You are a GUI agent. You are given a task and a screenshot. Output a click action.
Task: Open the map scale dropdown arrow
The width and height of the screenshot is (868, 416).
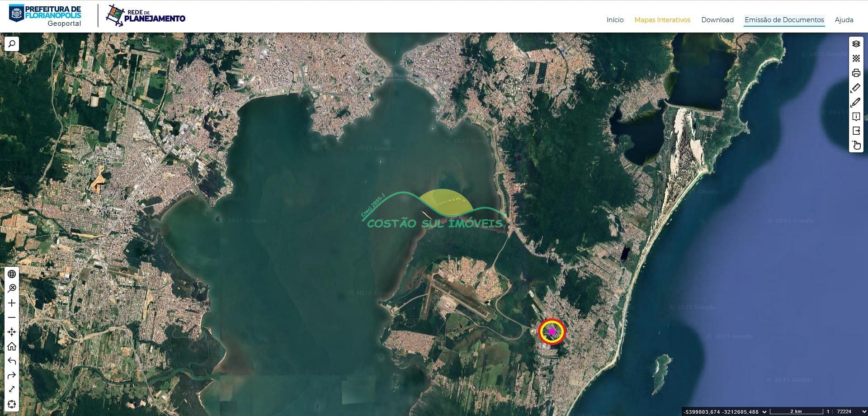coord(864,411)
